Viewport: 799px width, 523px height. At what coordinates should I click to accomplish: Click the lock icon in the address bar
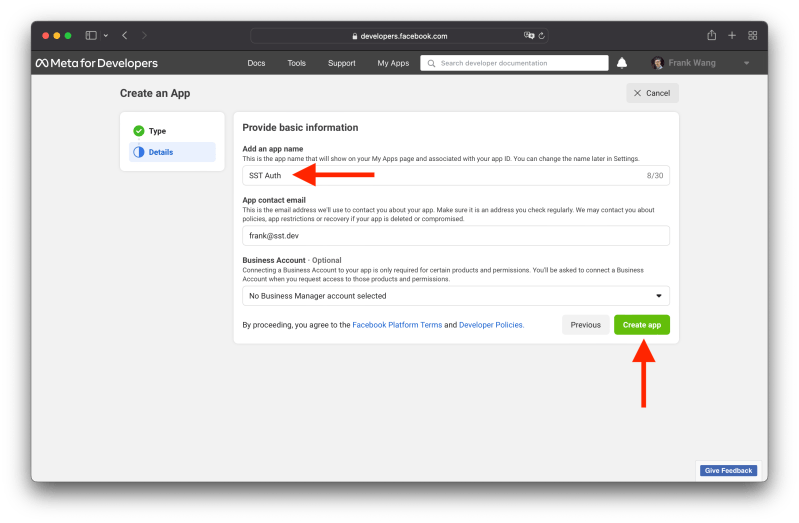tap(355, 36)
